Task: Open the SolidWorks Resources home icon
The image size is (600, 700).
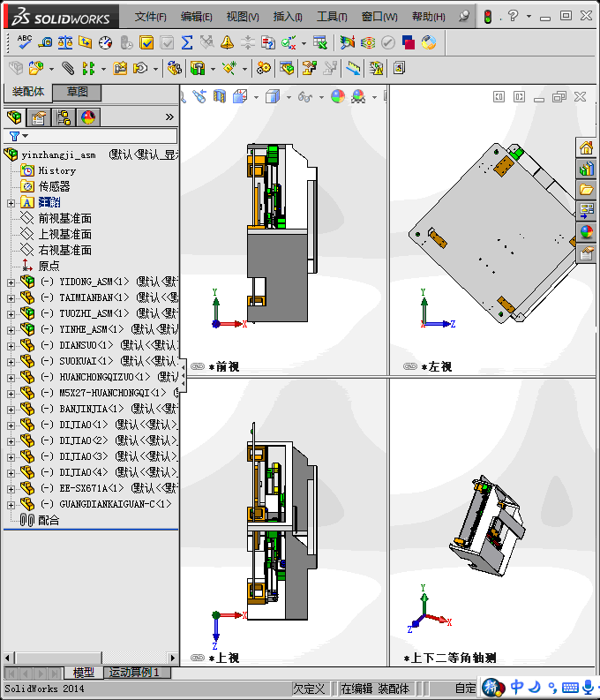Action: 586,147
